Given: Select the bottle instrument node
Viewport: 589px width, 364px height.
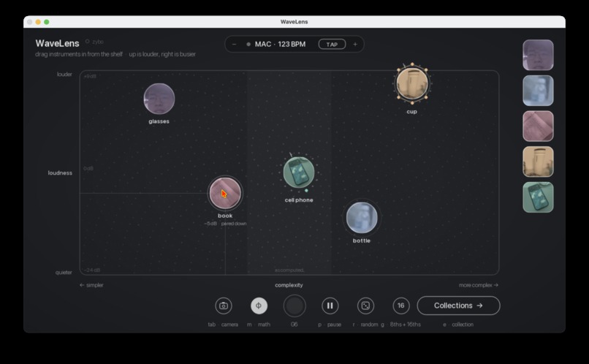Looking at the screenshot, I should pos(362,218).
